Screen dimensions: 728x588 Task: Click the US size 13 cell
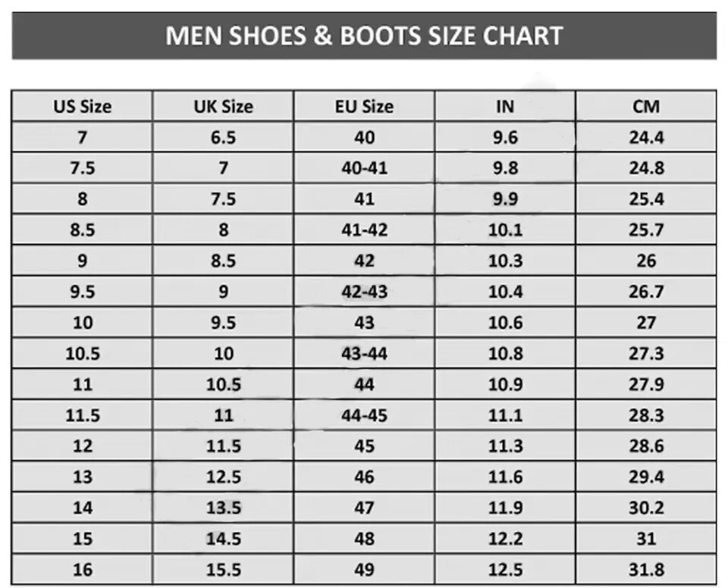pyautogui.click(x=82, y=477)
